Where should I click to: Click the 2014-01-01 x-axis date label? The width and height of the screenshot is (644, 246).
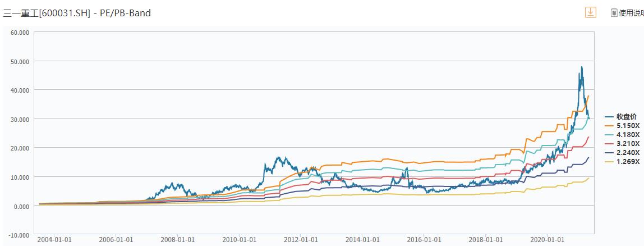point(362,240)
